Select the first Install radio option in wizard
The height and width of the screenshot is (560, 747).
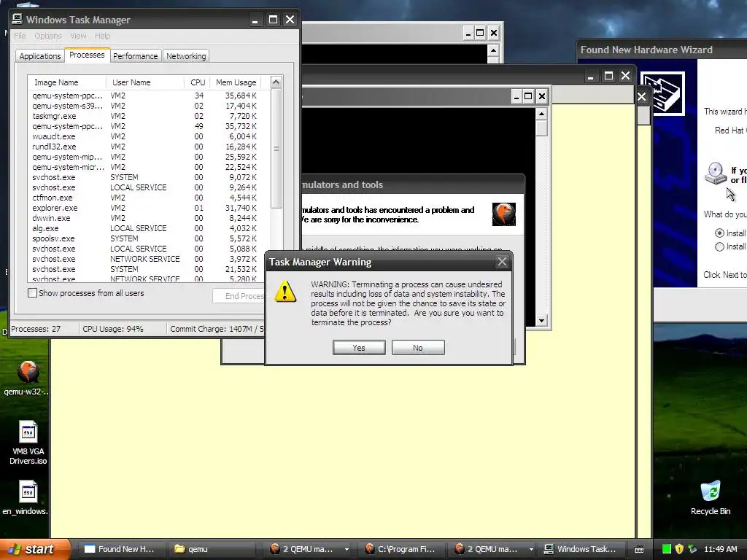coord(719,233)
